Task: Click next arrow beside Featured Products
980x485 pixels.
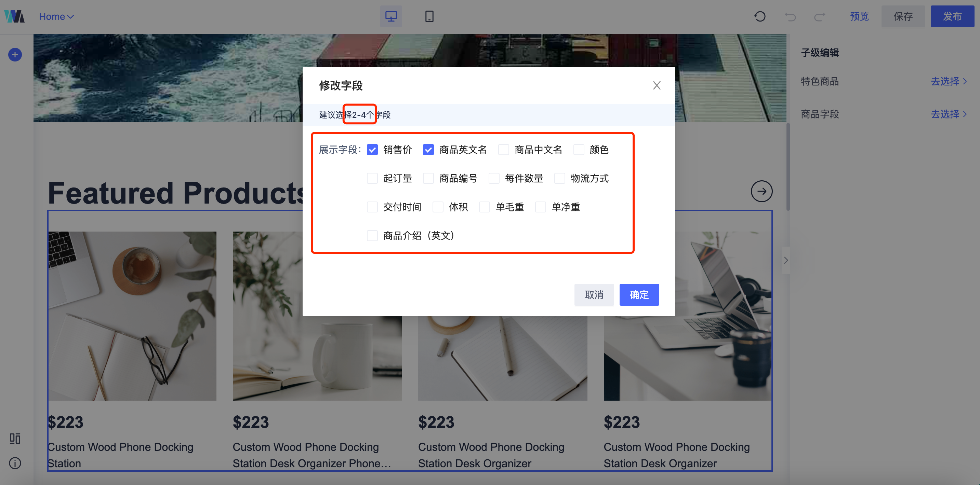Action: pyautogui.click(x=761, y=191)
